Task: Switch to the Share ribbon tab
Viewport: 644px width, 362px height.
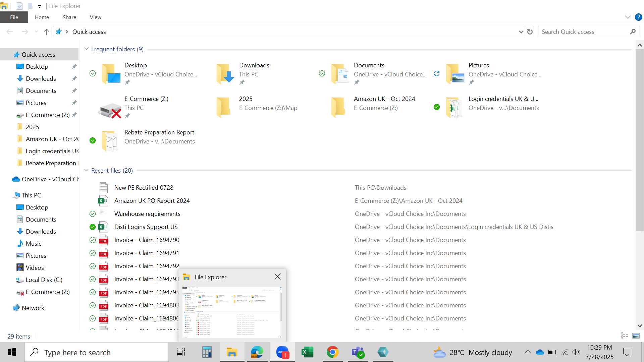Action: click(69, 17)
